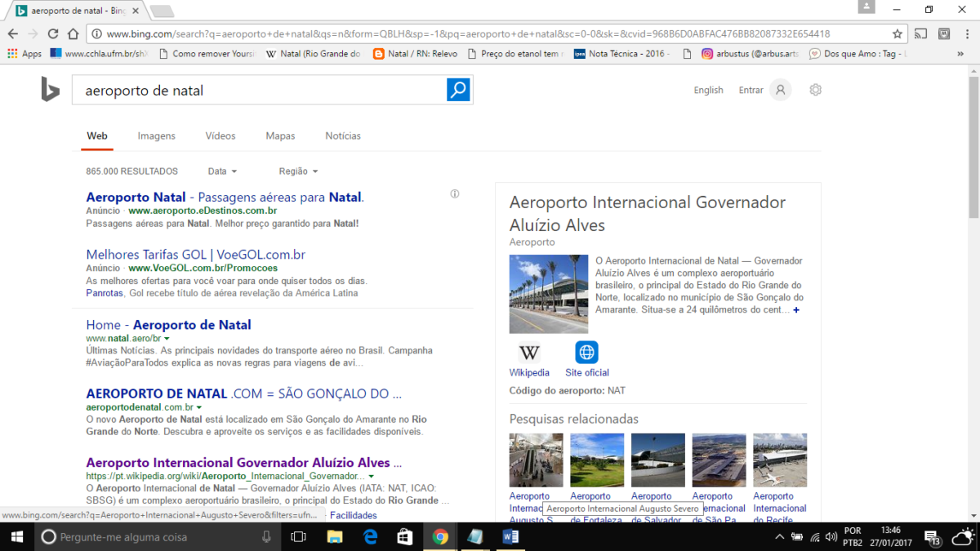The image size is (980, 551).
Task: Switch to Word on the taskbar
Action: tap(510, 536)
